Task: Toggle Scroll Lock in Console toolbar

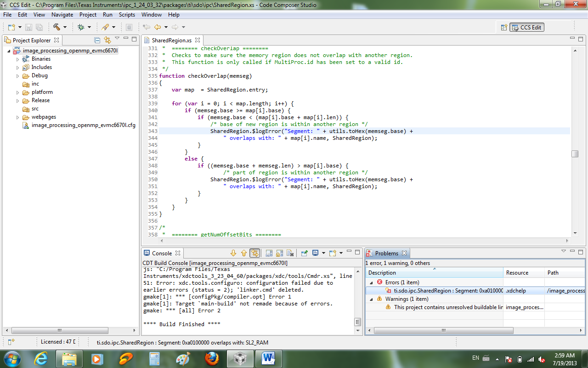Action: click(x=279, y=253)
